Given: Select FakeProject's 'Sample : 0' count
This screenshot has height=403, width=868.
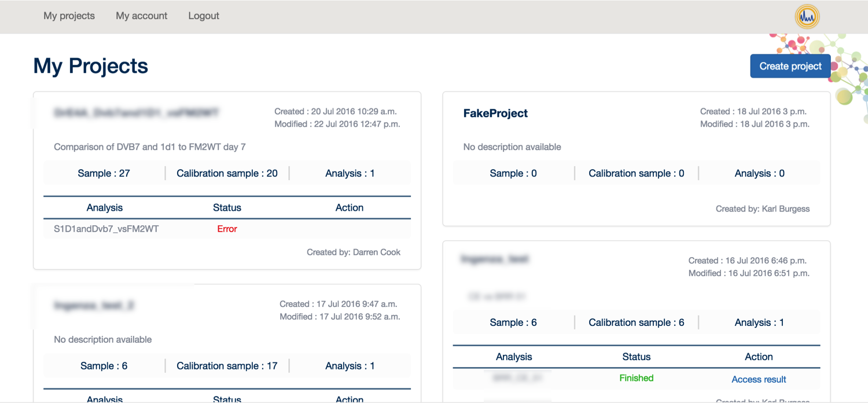Looking at the screenshot, I should [x=513, y=173].
